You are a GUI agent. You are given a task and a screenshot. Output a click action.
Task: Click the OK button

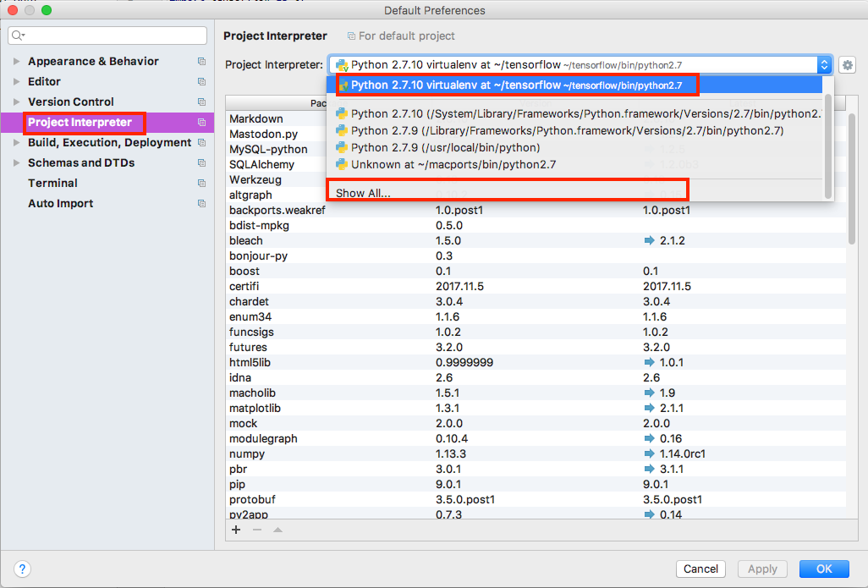[824, 569]
